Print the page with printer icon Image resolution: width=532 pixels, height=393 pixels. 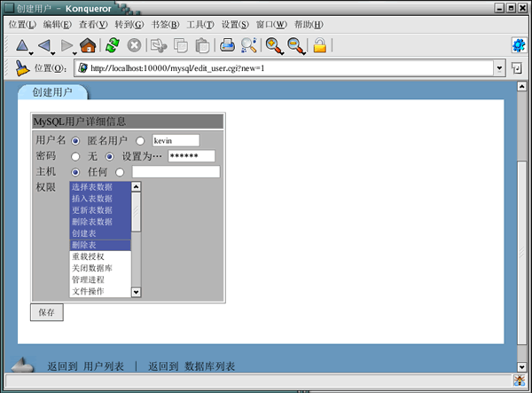pos(227,44)
